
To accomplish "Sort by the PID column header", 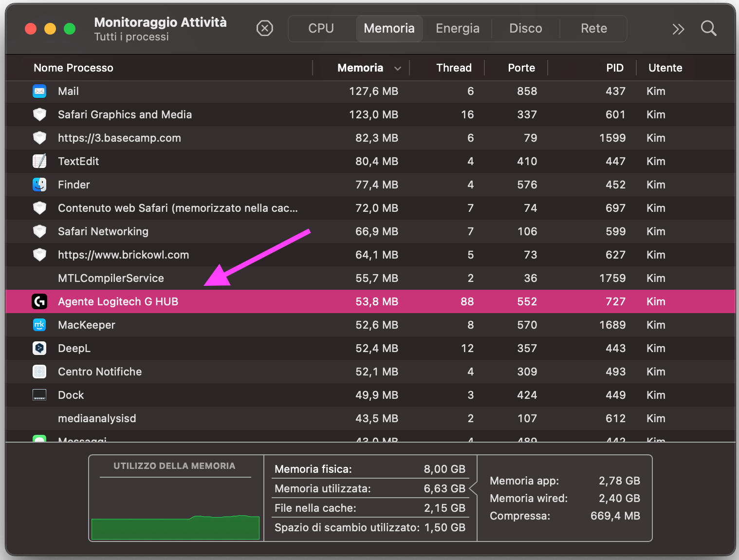I will click(x=614, y=68).
